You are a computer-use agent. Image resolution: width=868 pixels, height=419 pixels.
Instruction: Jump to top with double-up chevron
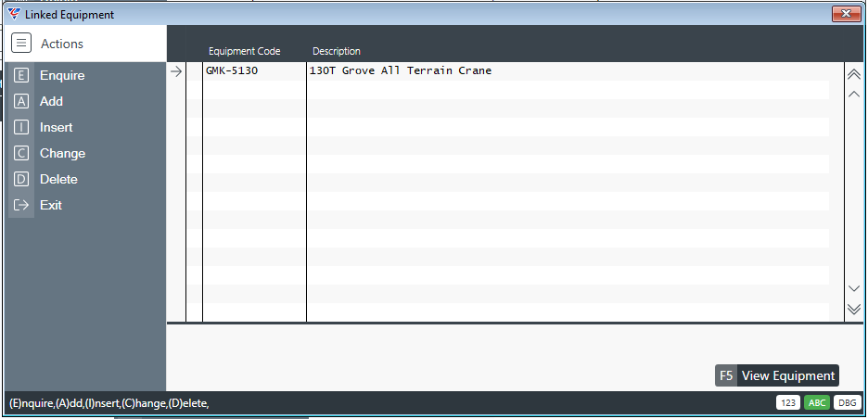click(x=854, y=74)
